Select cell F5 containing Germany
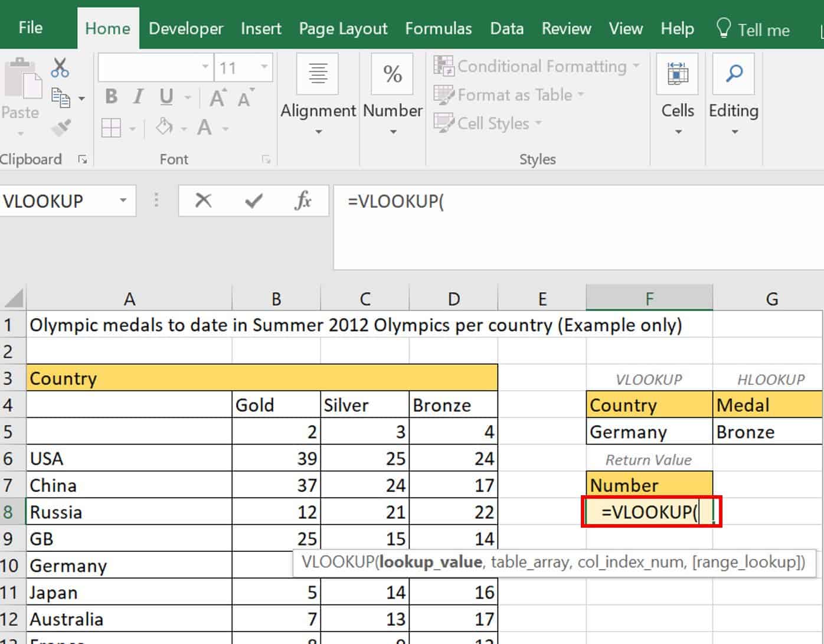Image resolution: width=824 pixels, height=644 pixels. [x=649, y=432]
